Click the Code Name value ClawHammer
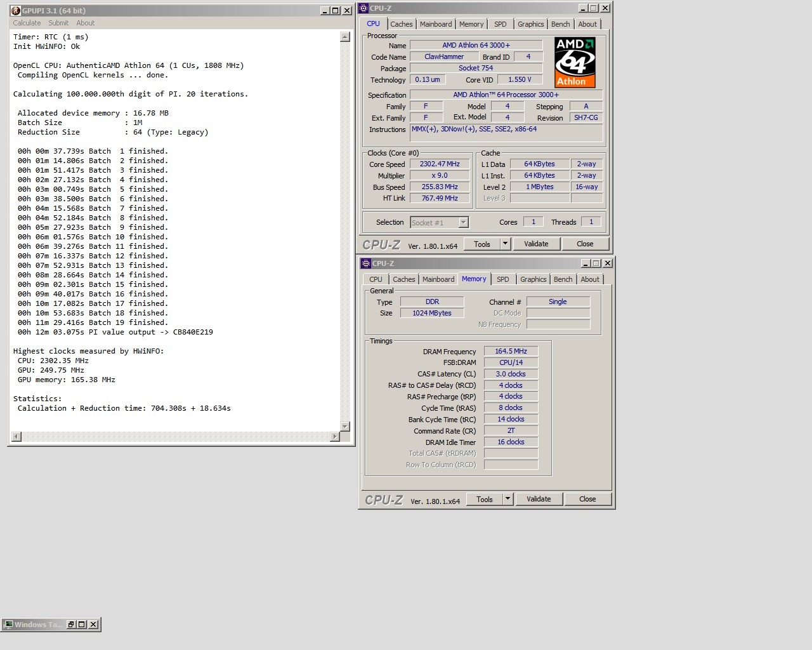 point(444,56)
